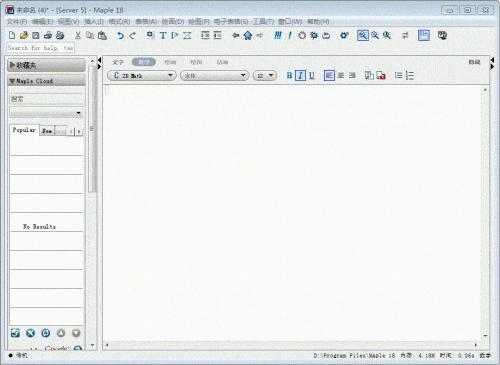
Task: Go to the home page icon
Action: click(x=248, y=35)
